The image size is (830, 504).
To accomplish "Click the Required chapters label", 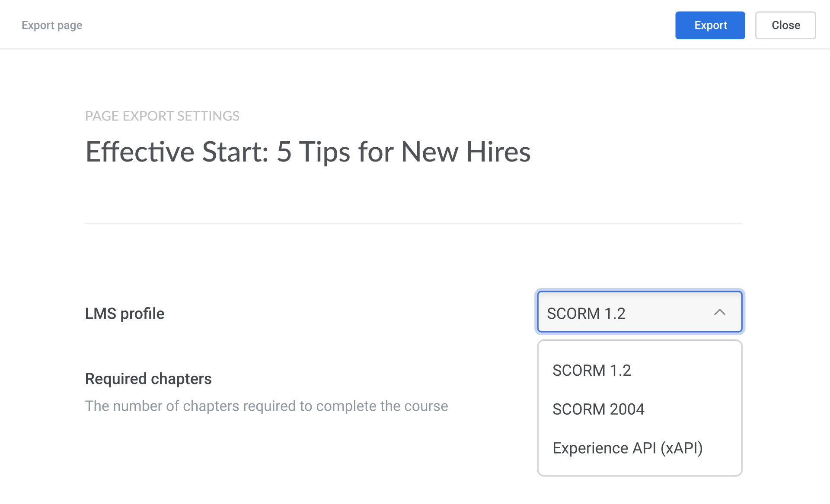I will [148, 379].
